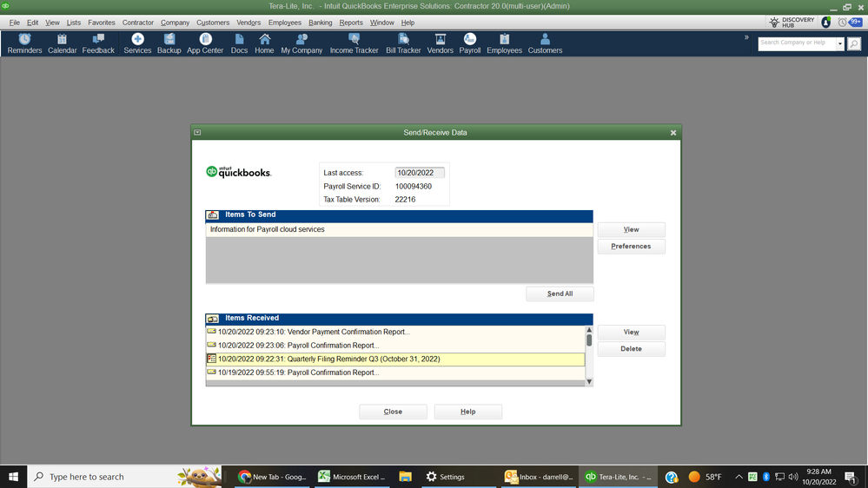
Task: Show hidden tray icons chevron
Action: coord(739,477)
